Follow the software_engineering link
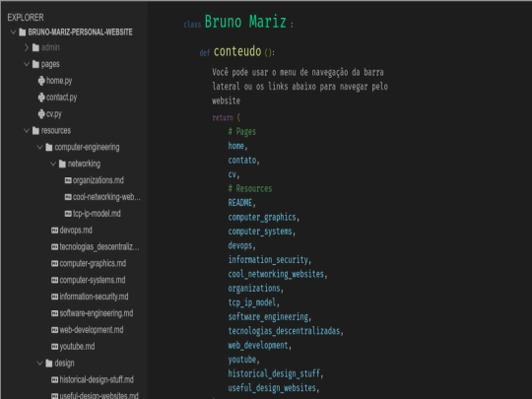 tap(268, 317)
